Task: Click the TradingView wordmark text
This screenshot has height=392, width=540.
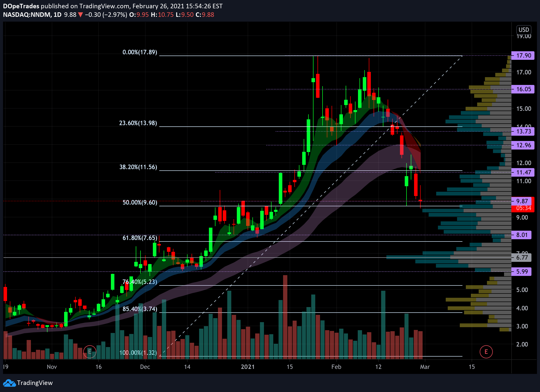Action: coord(35,383)
